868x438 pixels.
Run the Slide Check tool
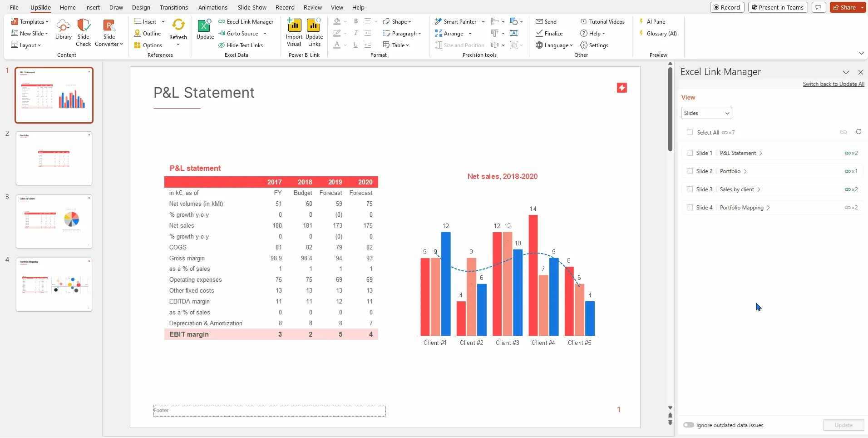83,33
